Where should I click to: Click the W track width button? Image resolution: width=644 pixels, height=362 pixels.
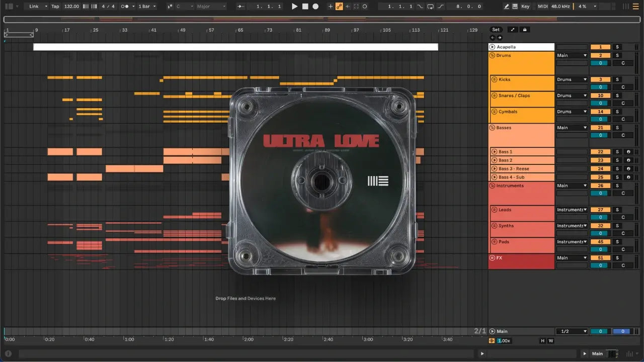point(551,341)
